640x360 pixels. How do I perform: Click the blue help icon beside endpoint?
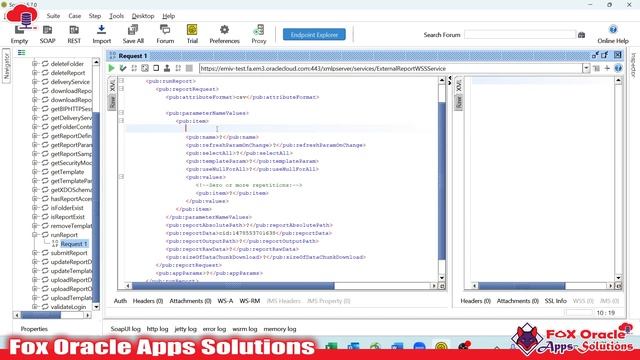[x=618, y=69]
